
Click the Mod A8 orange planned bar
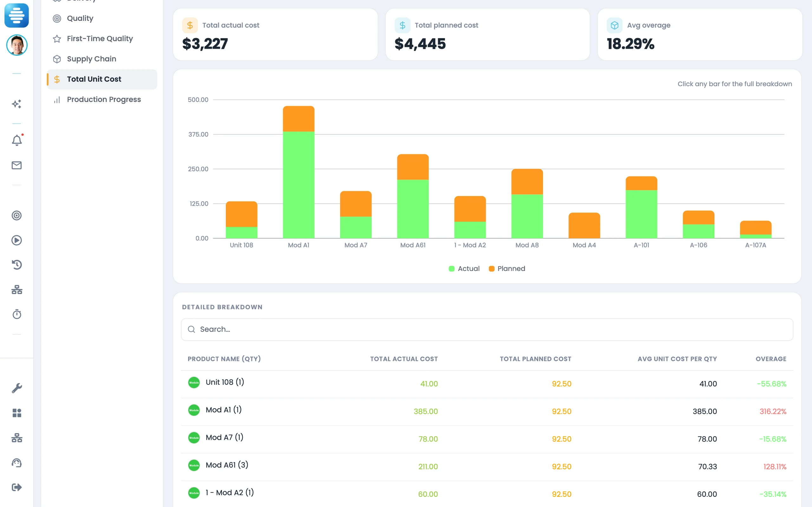tap(527, 182)
